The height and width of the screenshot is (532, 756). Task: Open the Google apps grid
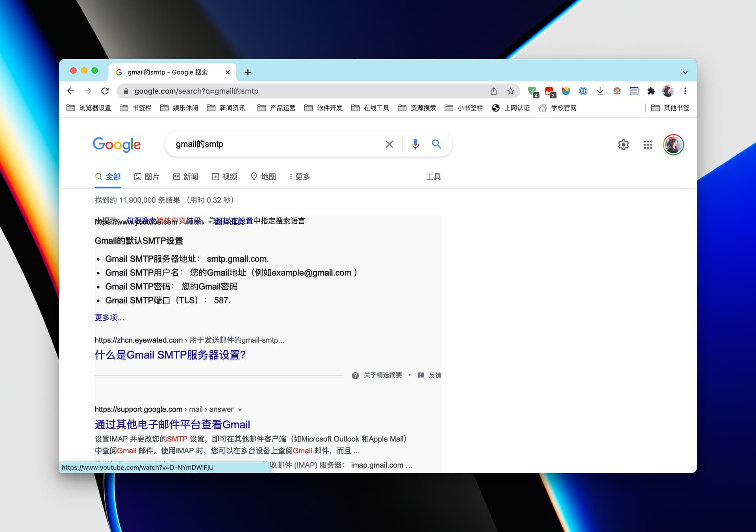point(648,145)
